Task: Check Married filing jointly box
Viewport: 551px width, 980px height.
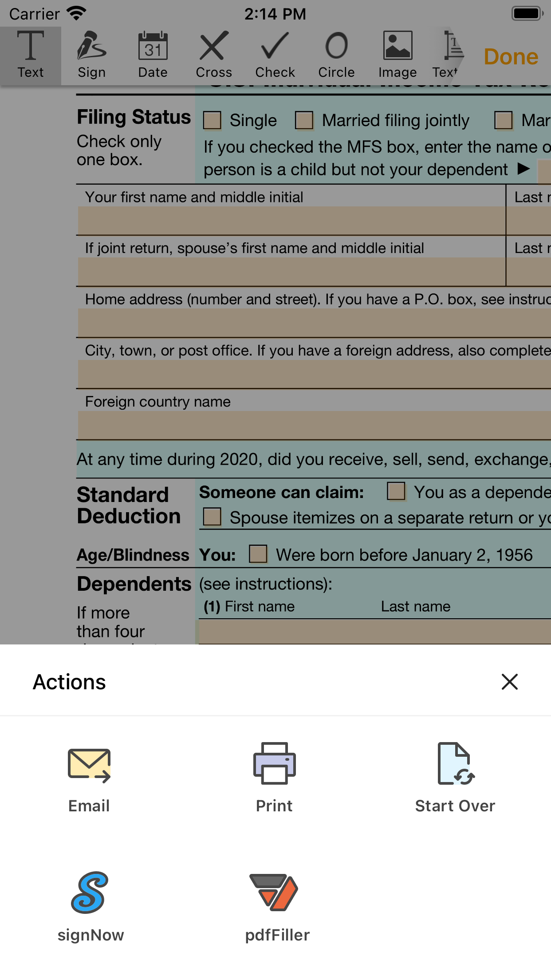Action: pos(304,120)
